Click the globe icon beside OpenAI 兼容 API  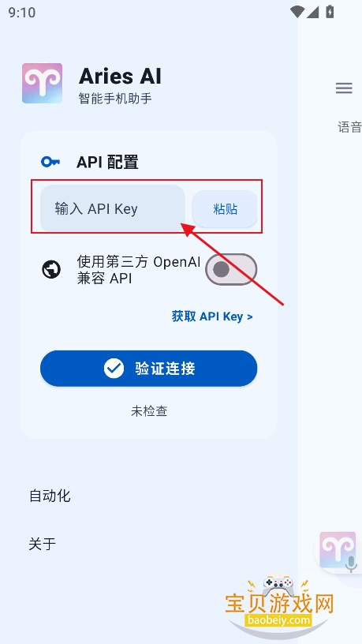[51, 270]
